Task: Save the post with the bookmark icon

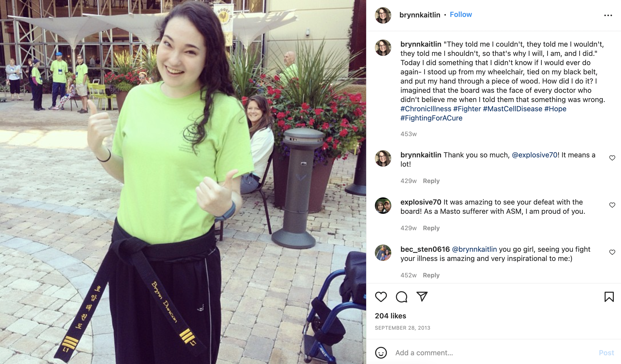Action: coord(609,297)
